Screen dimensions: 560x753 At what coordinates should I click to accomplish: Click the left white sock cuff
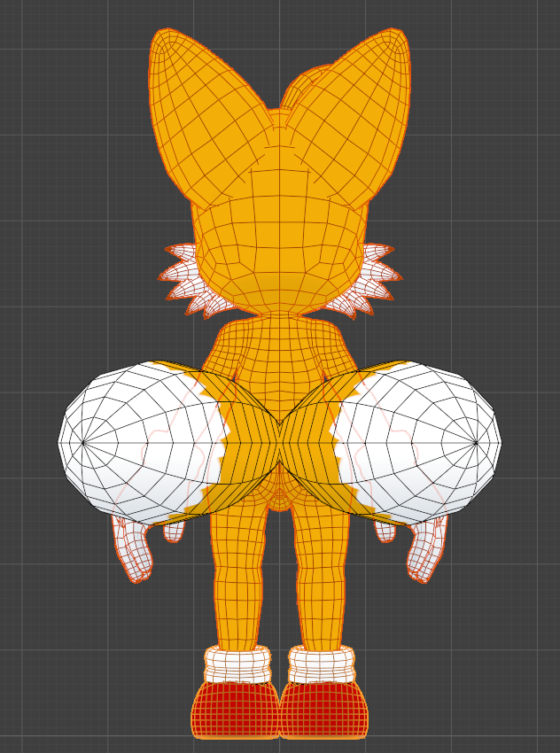click(237, 664)
